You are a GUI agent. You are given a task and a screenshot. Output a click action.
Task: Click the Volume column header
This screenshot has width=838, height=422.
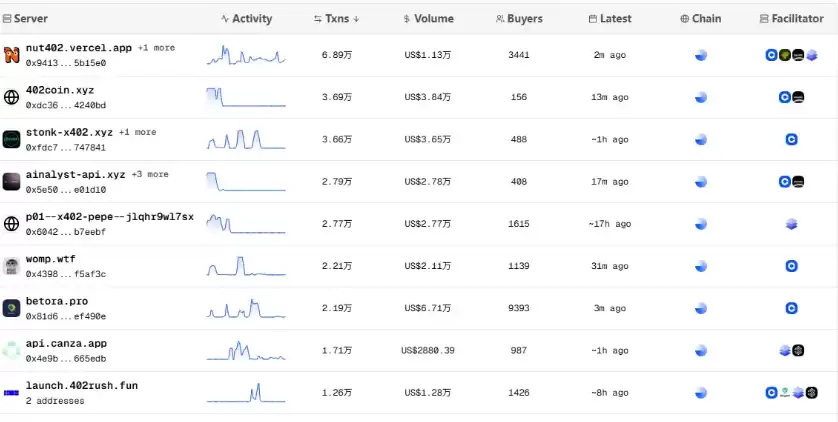pos(428,19)
